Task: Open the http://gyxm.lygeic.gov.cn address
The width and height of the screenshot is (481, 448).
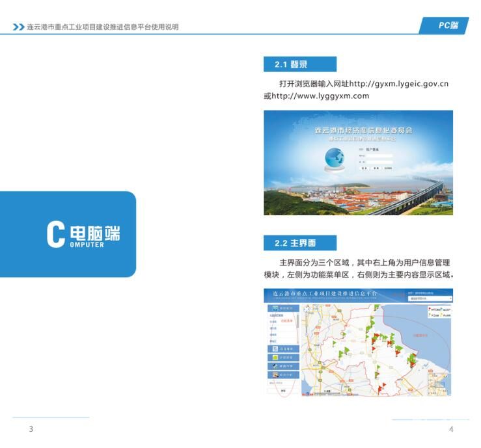Action: coord(399,84)
